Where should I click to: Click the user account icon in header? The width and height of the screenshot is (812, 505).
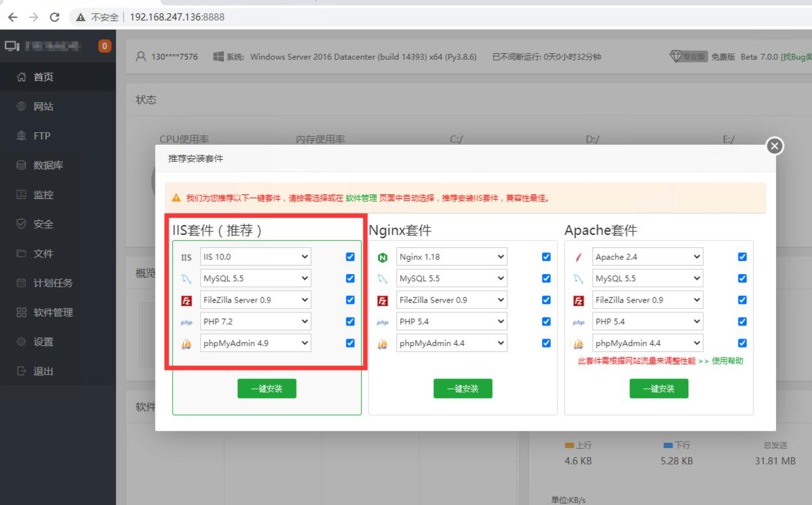[x=141, y=57]
